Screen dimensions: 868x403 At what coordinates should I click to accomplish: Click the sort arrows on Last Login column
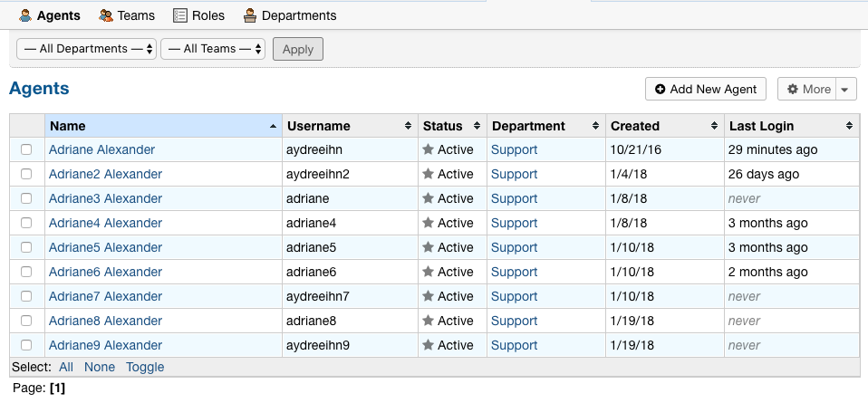click(x=849, y=126)
